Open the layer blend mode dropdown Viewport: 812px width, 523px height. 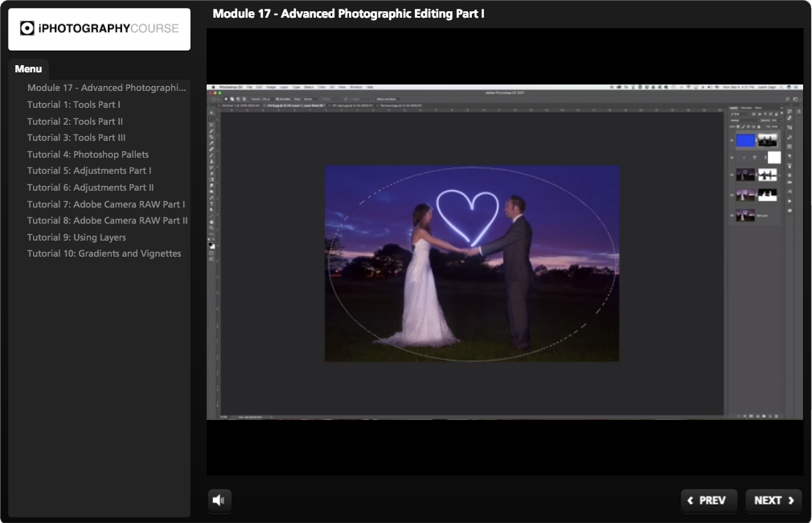pos(744,120)
